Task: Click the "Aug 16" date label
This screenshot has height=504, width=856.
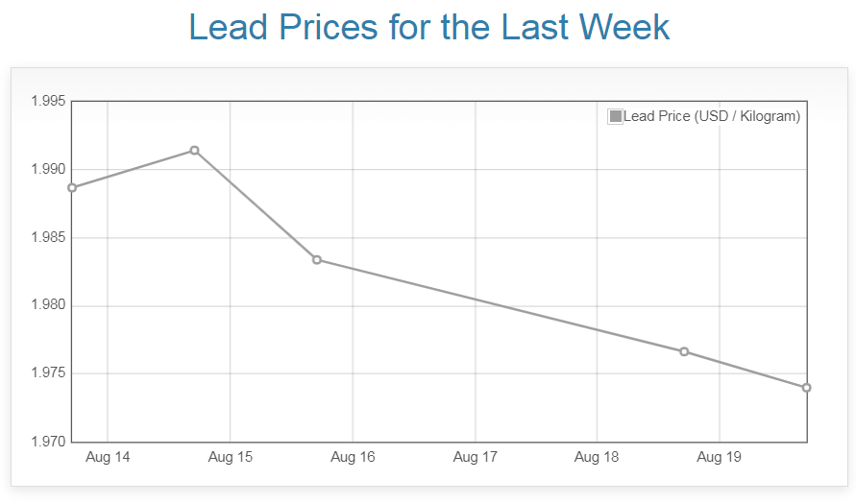Action: click(353, 458)
